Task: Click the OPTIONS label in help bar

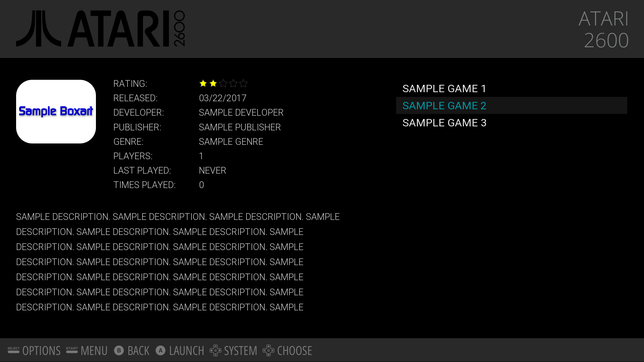Action: pyautogui.click(x=41, y=351)
